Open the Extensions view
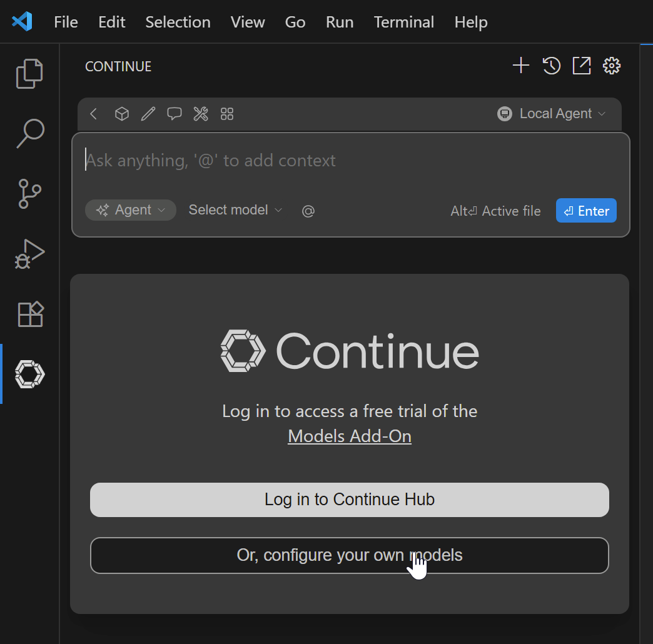The width and height of the screenshot is (653, 644). click(29, 314)
